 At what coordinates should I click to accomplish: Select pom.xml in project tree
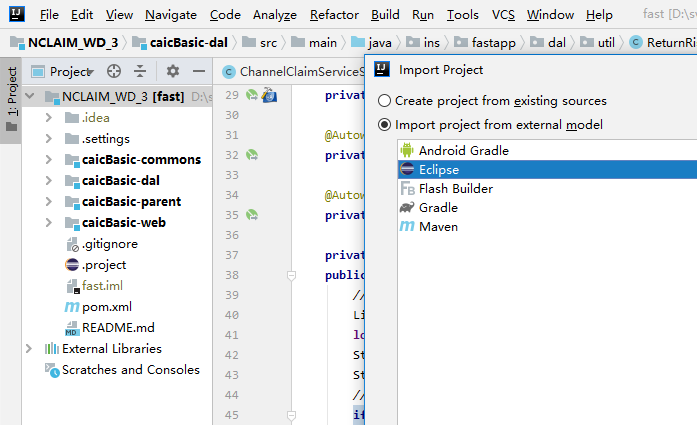(107, 307)
